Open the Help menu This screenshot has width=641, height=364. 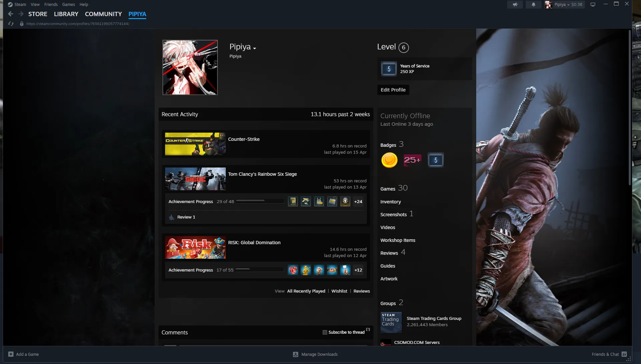[x=84, y=4]
